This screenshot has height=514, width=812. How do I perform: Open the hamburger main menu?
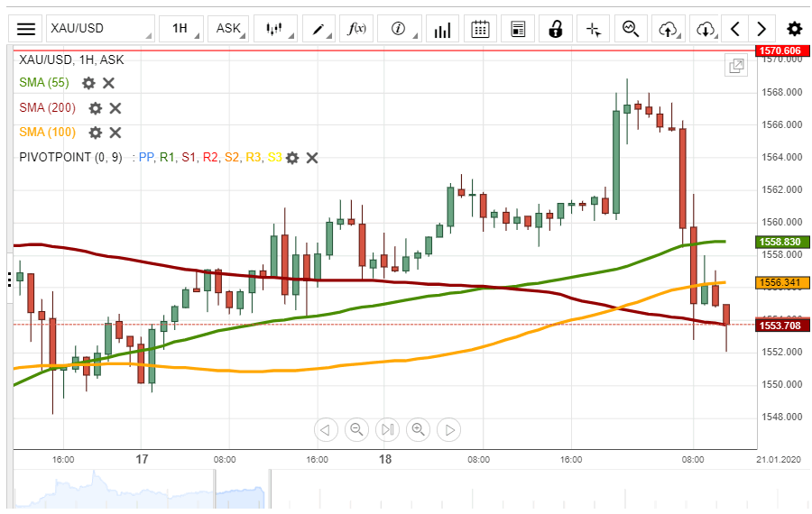tap(27, 28)
